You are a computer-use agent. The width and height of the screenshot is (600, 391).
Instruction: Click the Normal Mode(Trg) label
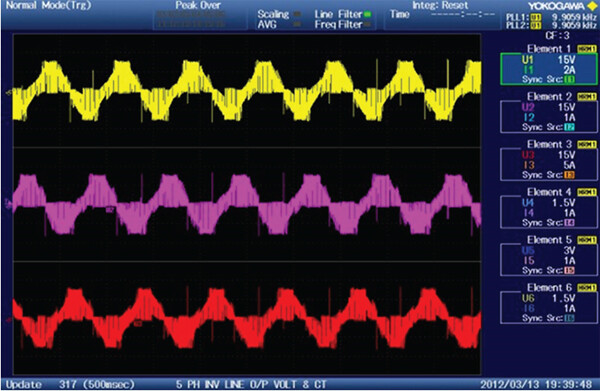(49, 5)
